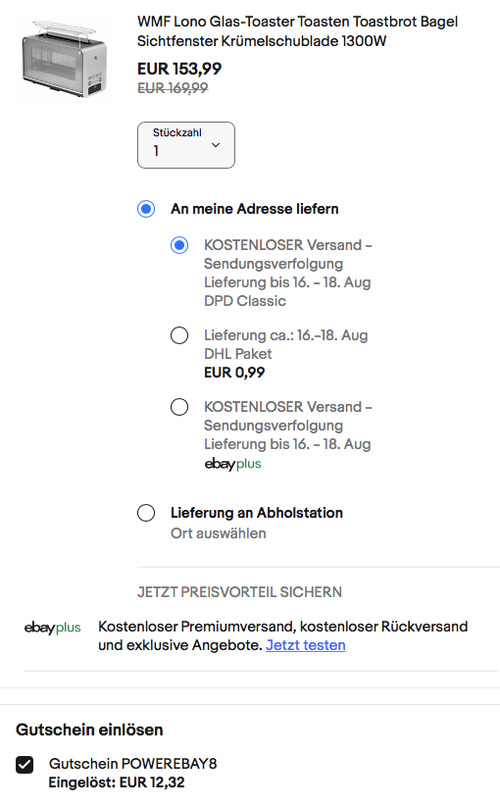Choose DPD Classic free shipping option
The height and width of the screenshot is (807, 500).
(x=179, y=245)
